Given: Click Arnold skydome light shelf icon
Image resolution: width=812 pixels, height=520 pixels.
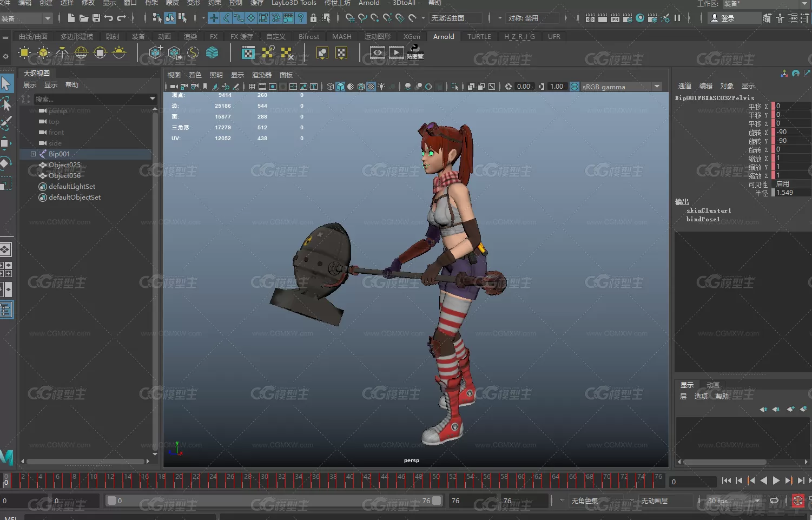Looking at the screenshot, I should coord(81,52).
